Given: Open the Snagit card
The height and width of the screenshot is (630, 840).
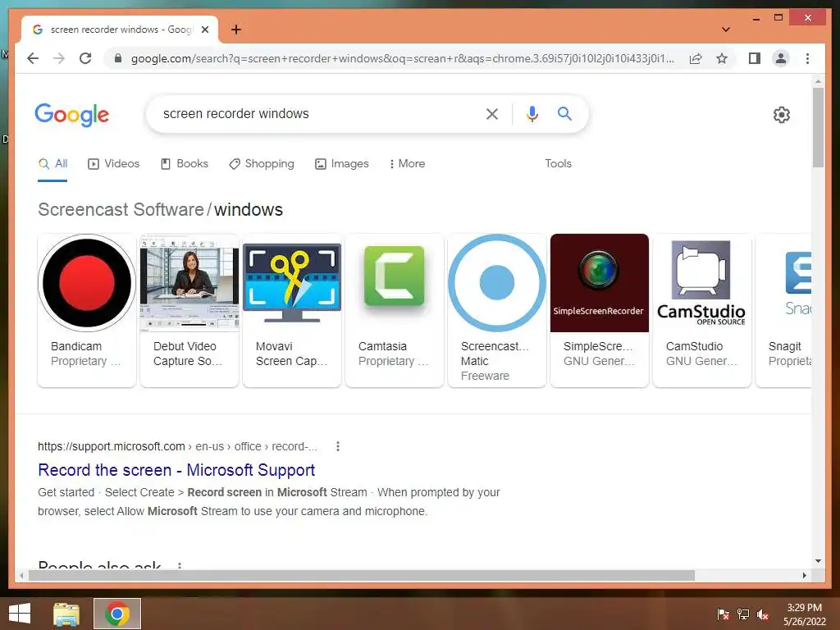Looking at the screenshot, I should click(783, 309).
